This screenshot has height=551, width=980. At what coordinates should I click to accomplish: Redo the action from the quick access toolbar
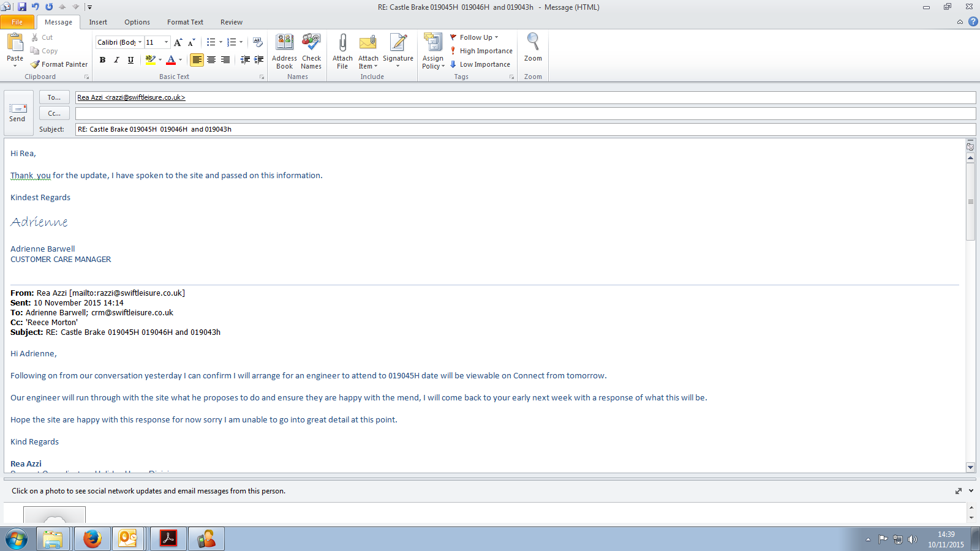point(49,7)
